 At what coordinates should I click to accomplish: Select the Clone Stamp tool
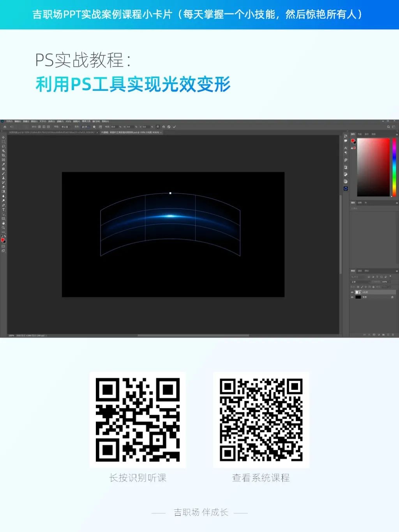(x=4, y=178)
